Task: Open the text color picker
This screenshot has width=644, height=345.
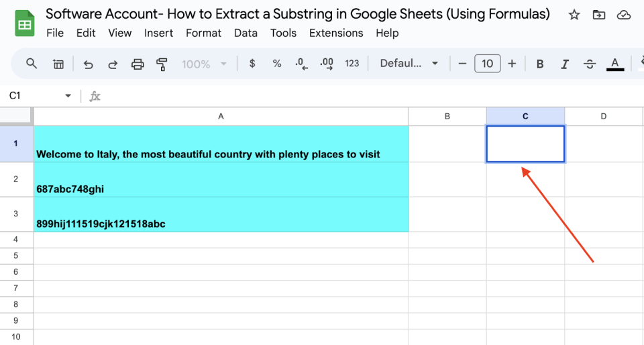Action: pyautogui.click(x=615, y=64)
